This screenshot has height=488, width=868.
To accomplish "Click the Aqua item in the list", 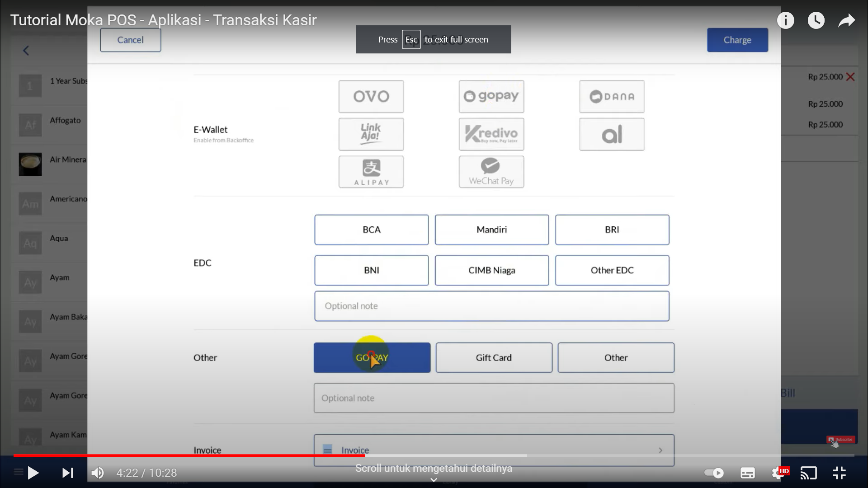I will tap(50, 243).
